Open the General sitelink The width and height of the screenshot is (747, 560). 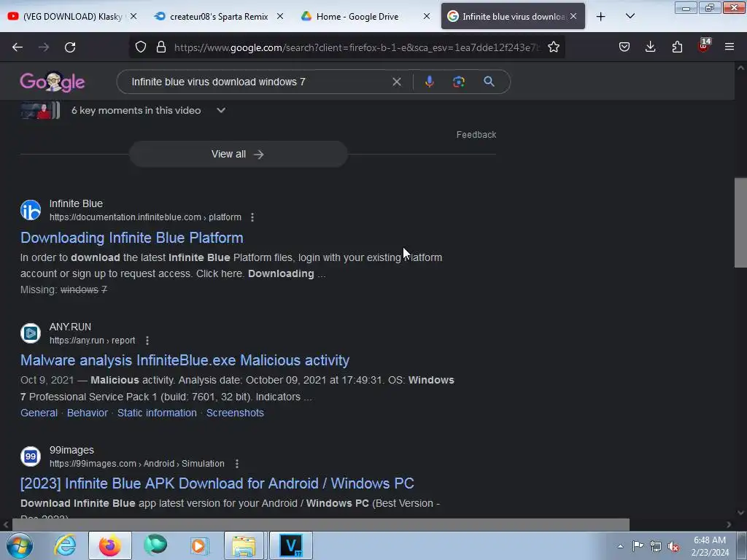(x=39, y=413)
